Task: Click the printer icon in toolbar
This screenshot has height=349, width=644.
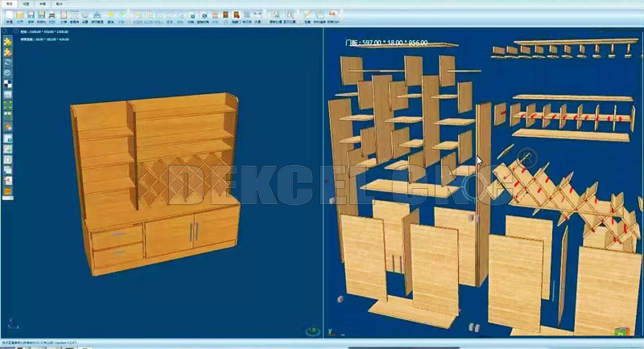Action: (52, 15)
